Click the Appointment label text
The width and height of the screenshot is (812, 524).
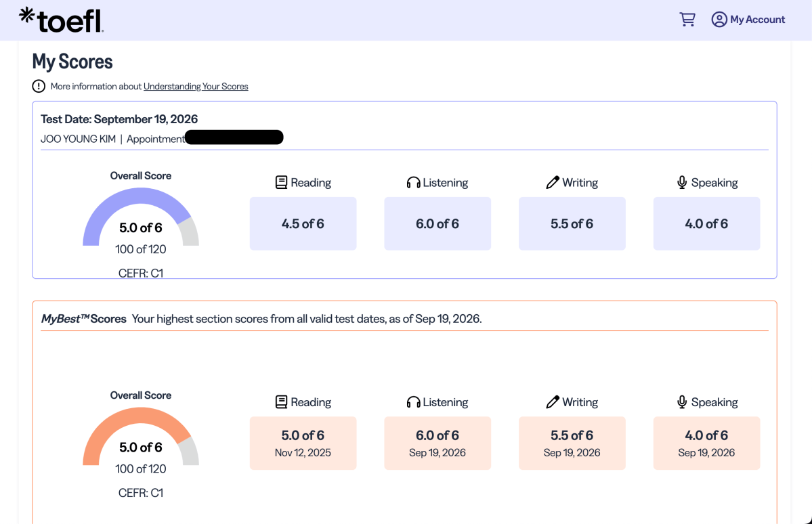pyautogui.click(x=155, y=139)
